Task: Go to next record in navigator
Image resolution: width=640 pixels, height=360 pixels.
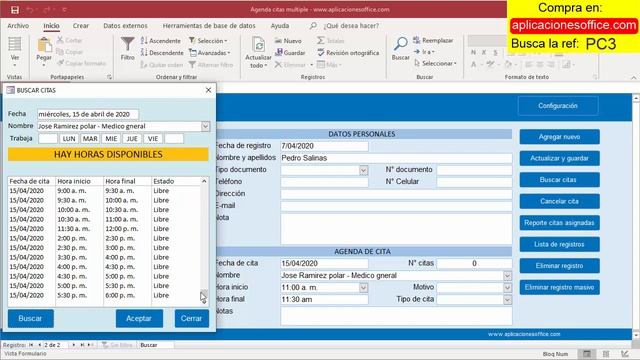Action: (73, 345)
